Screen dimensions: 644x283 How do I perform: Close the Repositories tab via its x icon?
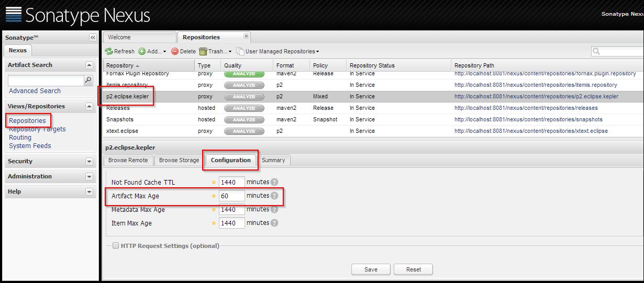click(246, 36)
